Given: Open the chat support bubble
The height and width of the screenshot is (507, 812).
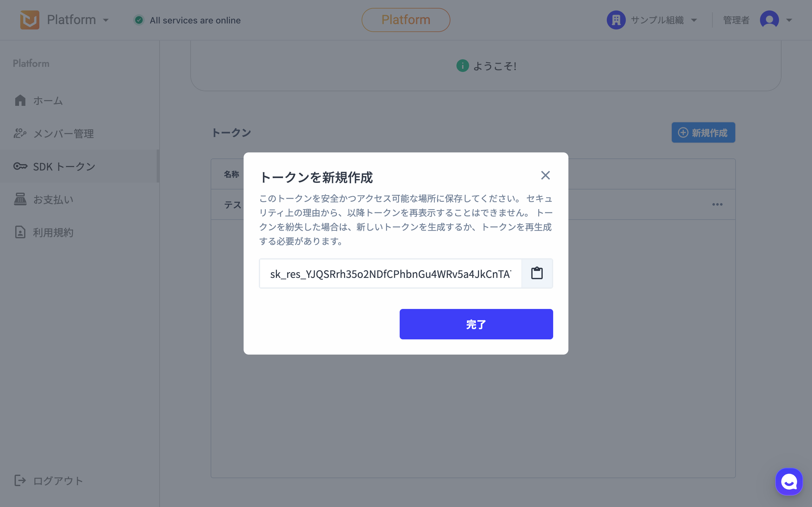Looking at the screenshot, I should click(x=789, y=482).
